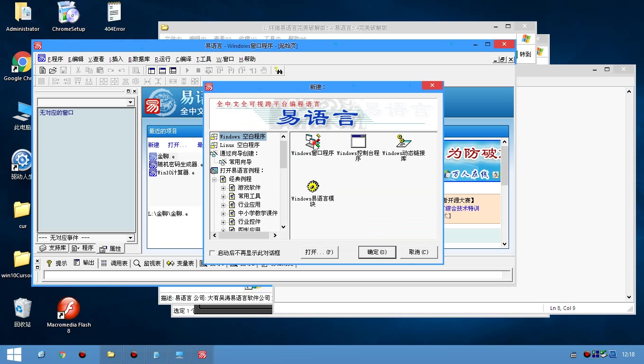Open the B.数据库 menu
This screenshot has height=364, width=644.
[139, 59]
